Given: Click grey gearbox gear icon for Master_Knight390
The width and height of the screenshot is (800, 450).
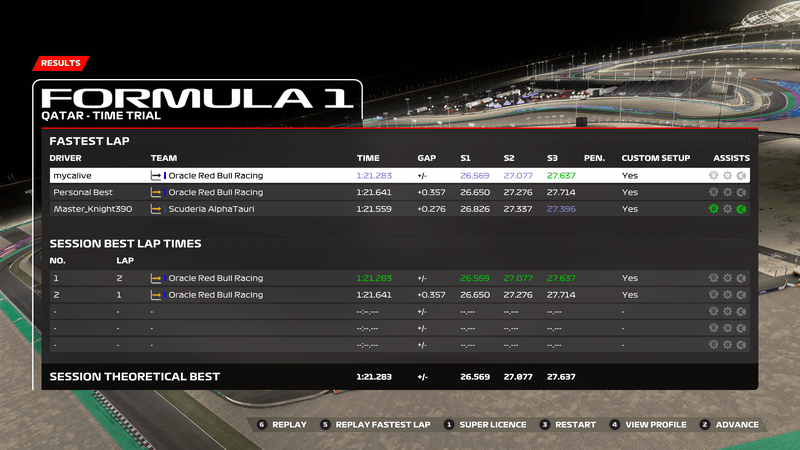Looking at the screenshot, I should 728,209.
